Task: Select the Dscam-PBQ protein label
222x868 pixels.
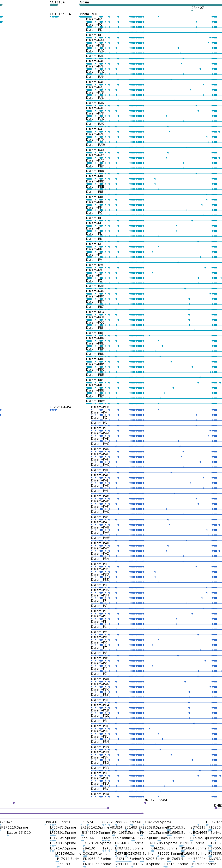Action: click(100, 762)
